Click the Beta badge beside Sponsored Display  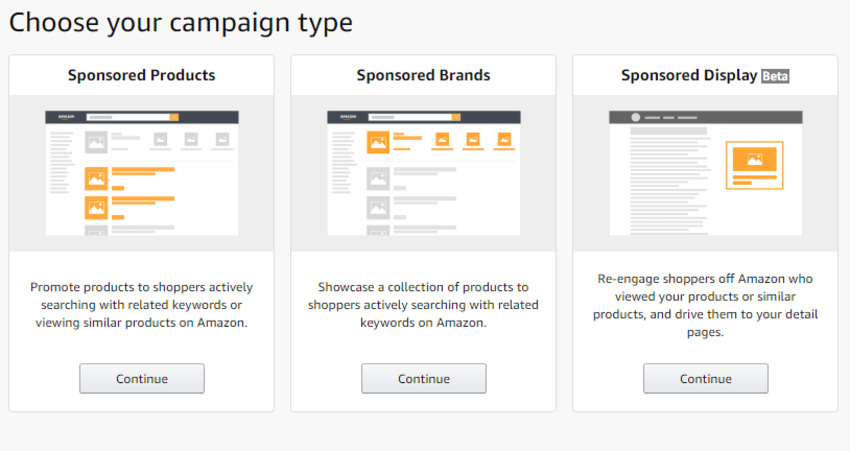click(x=776, y=75)
